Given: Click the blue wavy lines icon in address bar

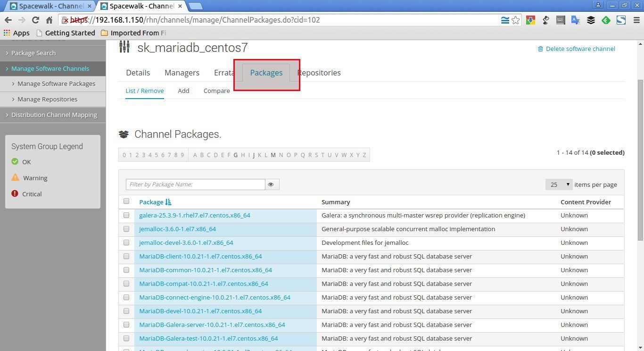Looking at the screenshot, I should 505,20.
